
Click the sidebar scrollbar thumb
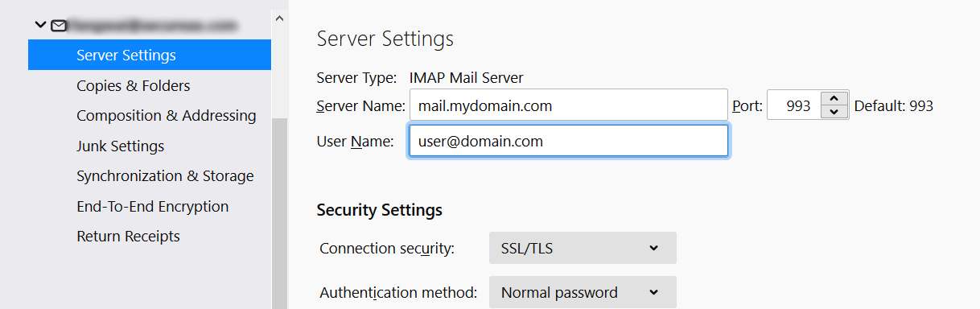279,213
